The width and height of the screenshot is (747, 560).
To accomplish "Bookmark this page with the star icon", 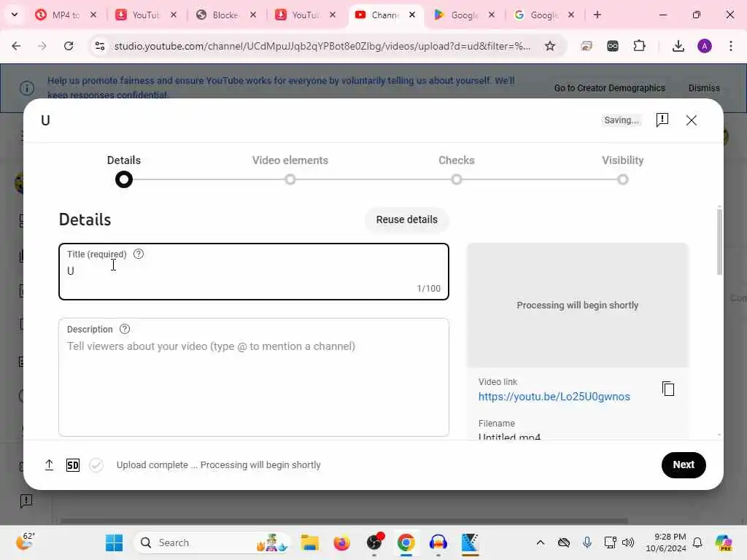I will click(550, 46).
